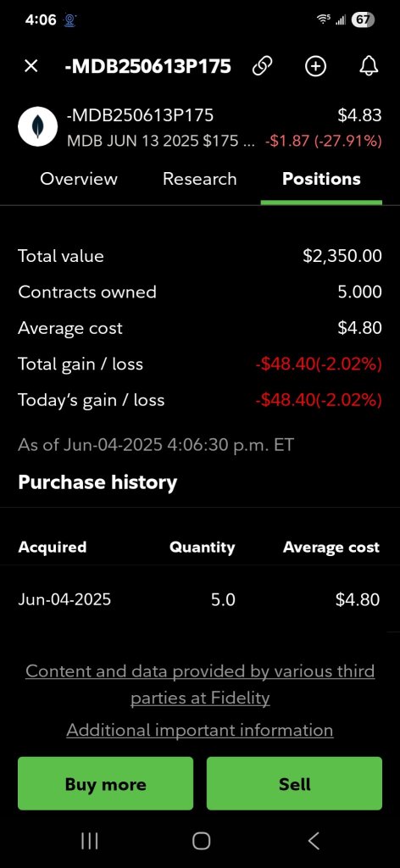Open Content and data provided by link
400x868 pixels.
200,684
